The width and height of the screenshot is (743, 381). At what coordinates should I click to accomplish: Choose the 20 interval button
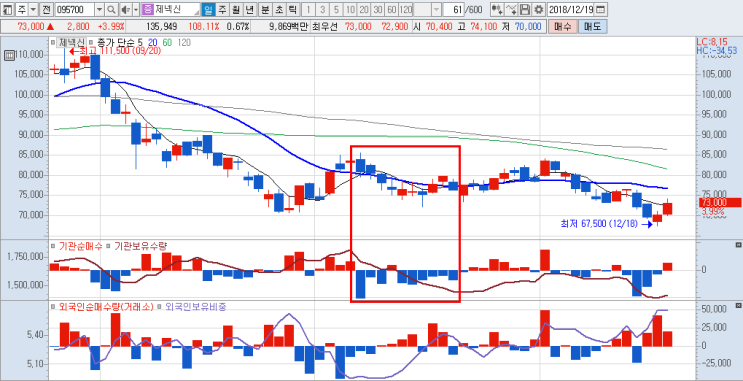tap(364, 9)
